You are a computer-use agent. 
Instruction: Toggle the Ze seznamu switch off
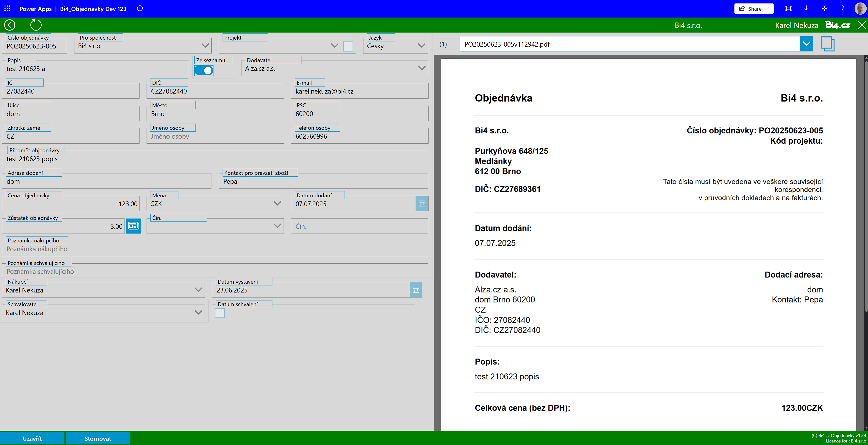tap(204, 71)
